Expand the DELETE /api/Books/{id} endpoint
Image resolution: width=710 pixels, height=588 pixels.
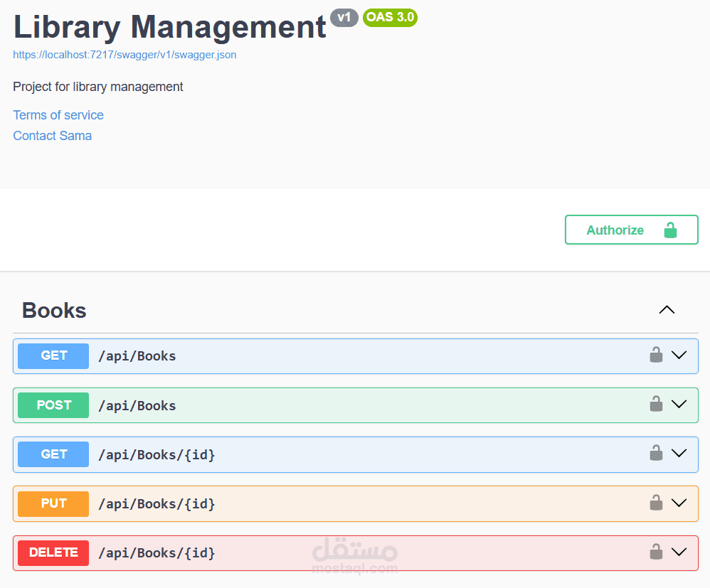coord(679,551)
